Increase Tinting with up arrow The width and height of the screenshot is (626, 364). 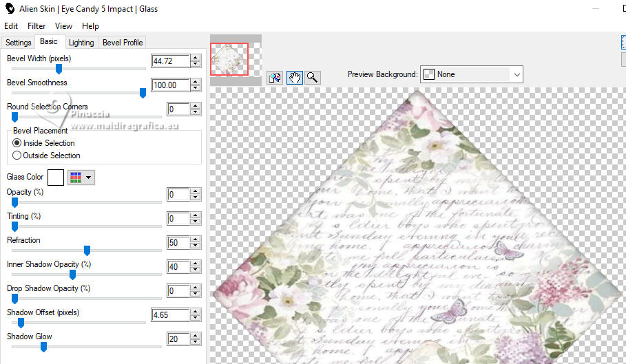[x=196, y=215]
